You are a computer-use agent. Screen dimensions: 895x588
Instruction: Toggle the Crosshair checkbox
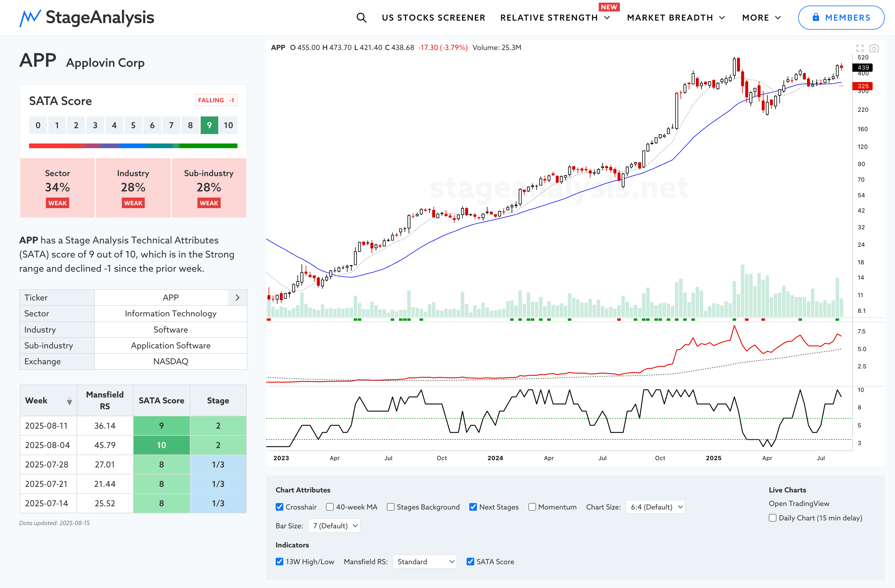tap(280, 507)
